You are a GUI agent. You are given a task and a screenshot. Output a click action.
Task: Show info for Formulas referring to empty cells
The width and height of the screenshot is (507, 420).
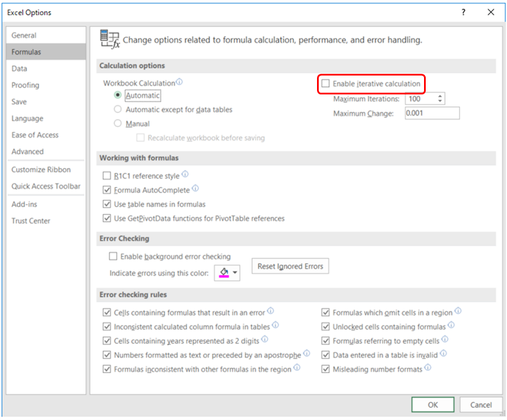[x=445, y=339]
